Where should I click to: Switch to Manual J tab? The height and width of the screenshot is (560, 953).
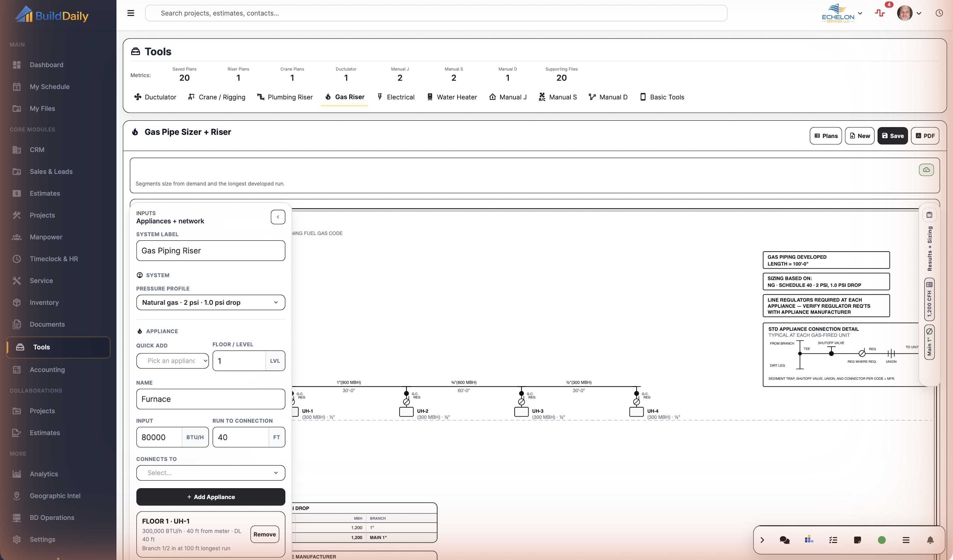[x=508, y=97]
